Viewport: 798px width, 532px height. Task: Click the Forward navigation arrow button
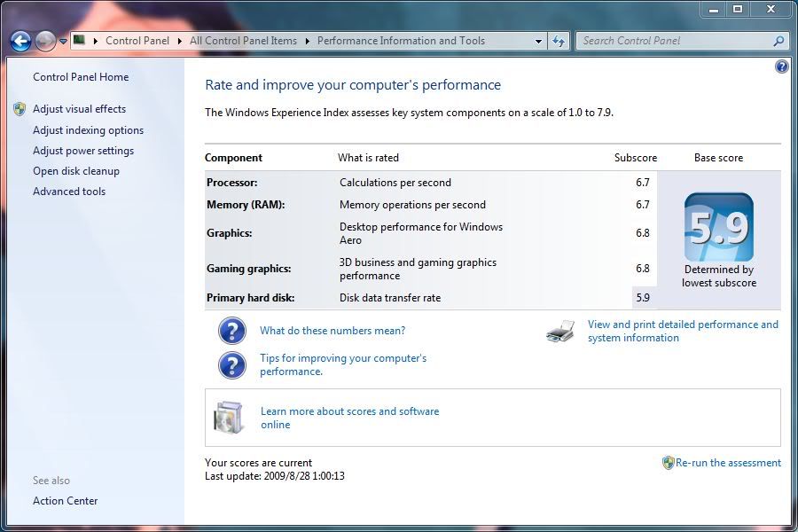point(45,41)
